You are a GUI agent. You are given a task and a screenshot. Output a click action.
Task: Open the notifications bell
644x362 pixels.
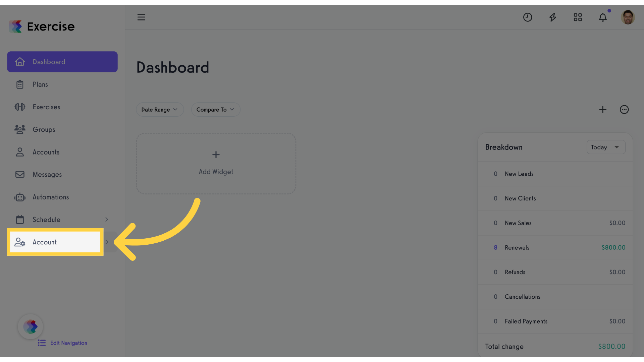click(603, 17)
